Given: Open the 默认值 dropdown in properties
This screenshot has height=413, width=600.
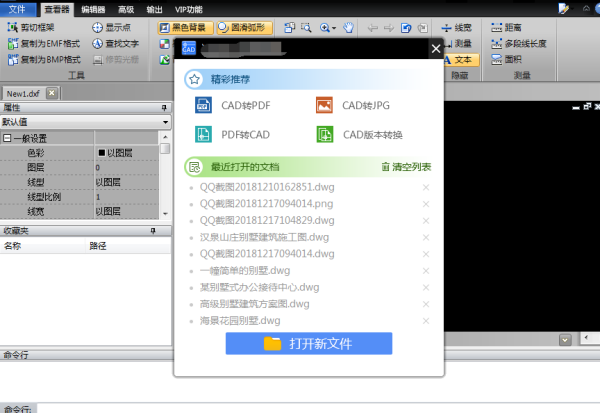Looking at the screenshot, I should click(85, 122).
